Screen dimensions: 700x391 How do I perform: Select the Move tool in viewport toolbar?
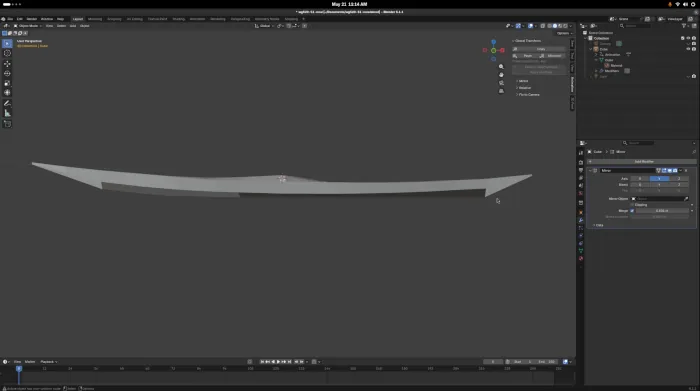(7, 63)
